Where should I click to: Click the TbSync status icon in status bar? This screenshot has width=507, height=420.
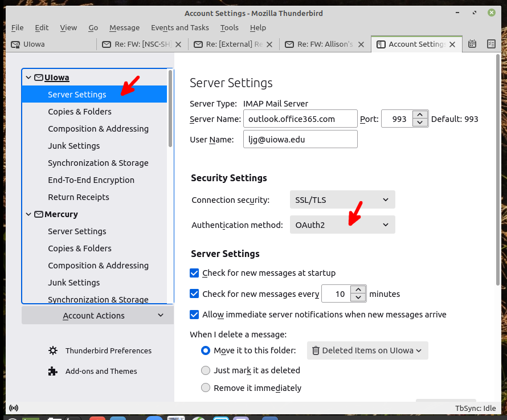tap(13, 408)
